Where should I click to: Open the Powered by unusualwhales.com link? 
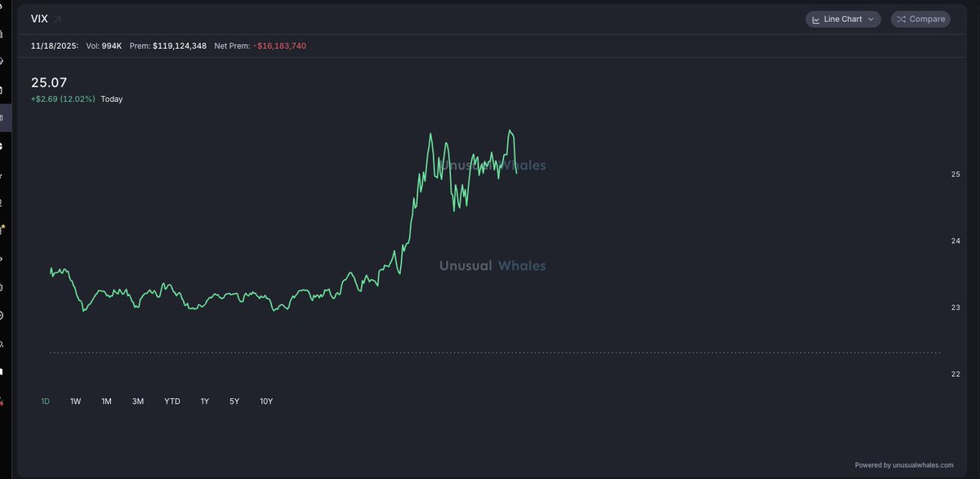click(x=904, y=465)
